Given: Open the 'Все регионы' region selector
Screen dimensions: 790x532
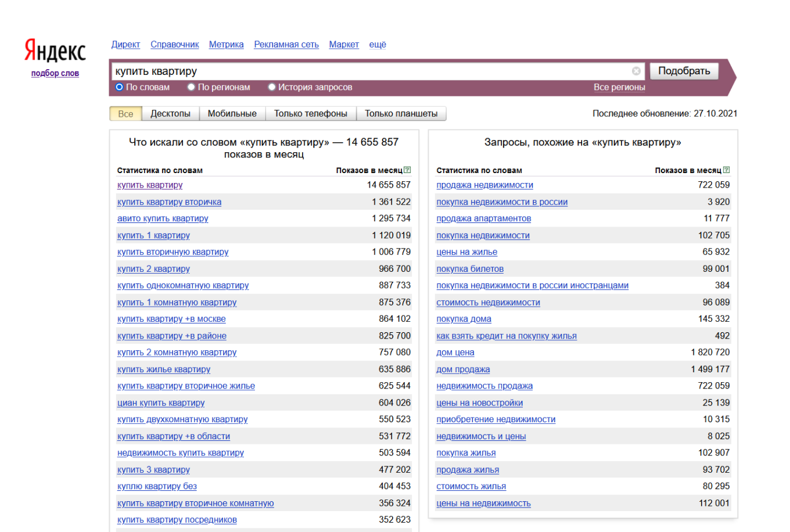Looking at the screenshot, I should click(x=619, y=87).
